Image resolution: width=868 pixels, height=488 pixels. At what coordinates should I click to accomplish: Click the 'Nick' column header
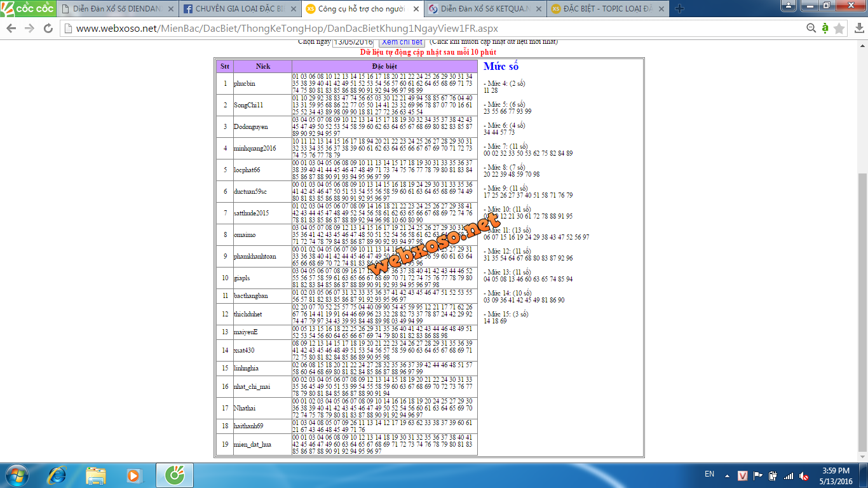tap(263, 66)
